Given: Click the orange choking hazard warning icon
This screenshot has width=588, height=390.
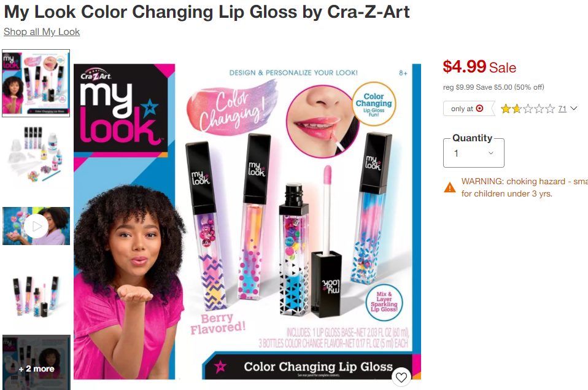Looking at the screenshot, I should click(x=450, y=187).
